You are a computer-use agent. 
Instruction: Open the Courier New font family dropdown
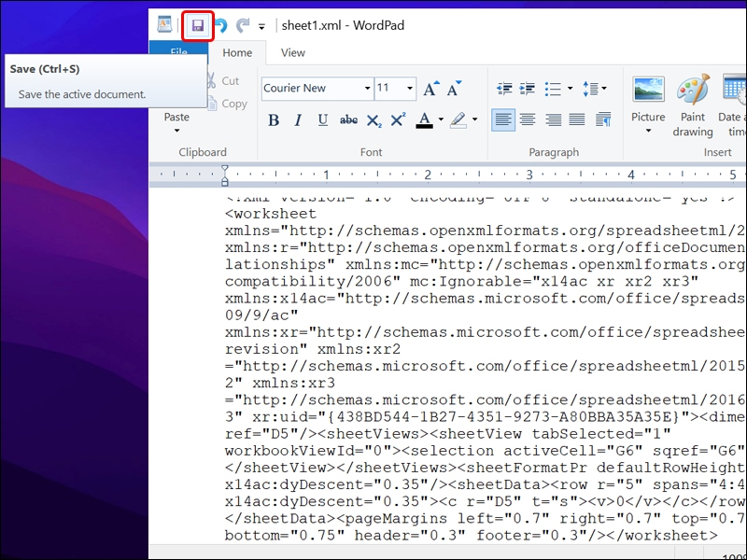point(367,89)
